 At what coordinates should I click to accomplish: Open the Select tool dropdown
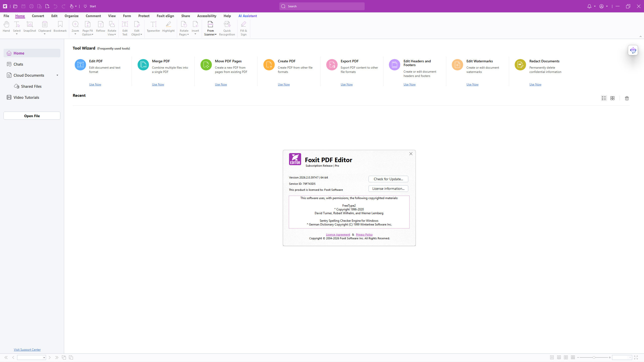click(17, 34)
